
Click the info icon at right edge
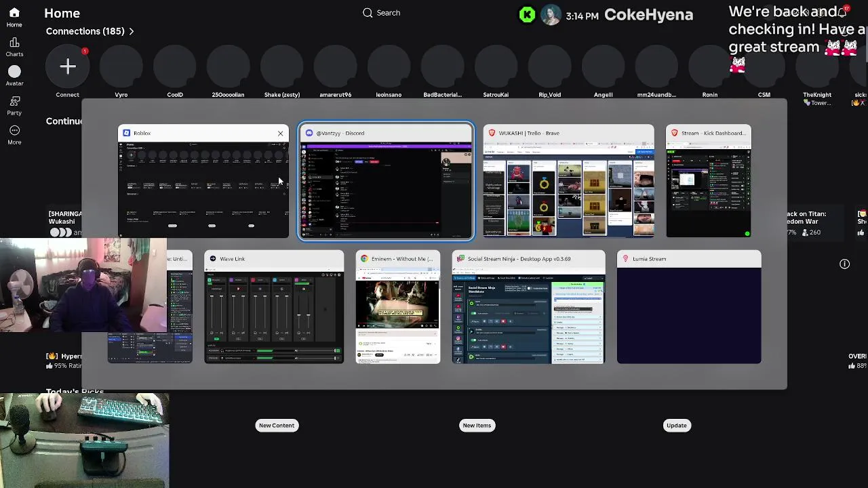844,264
